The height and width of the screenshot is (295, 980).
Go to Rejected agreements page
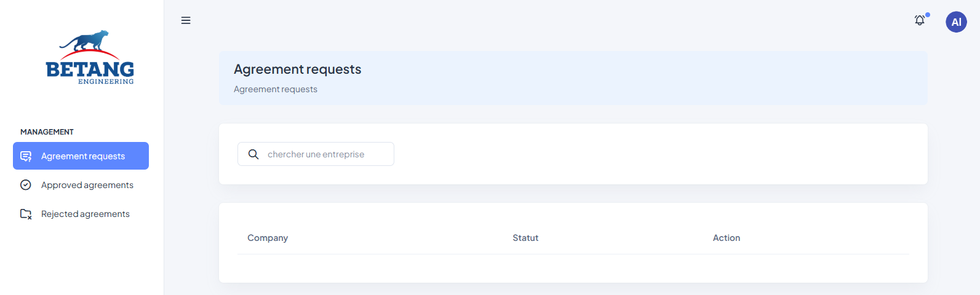pos(86,214)
